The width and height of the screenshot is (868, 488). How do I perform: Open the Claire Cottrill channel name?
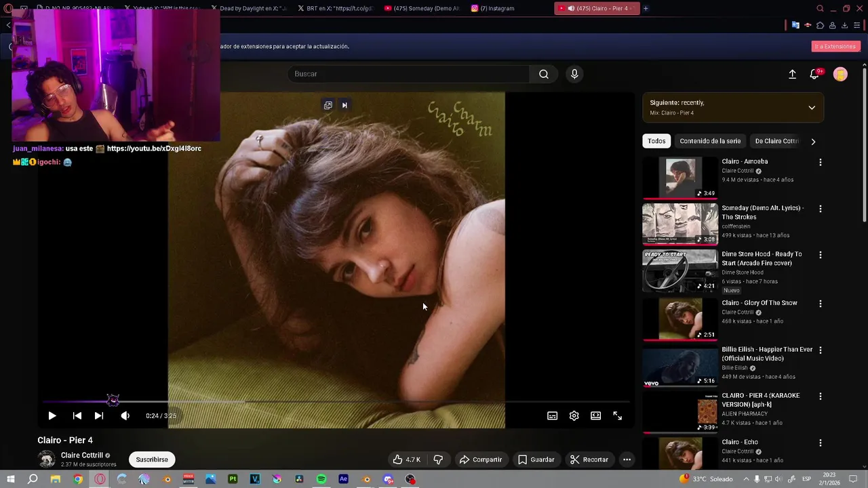[x=82, y=455]
